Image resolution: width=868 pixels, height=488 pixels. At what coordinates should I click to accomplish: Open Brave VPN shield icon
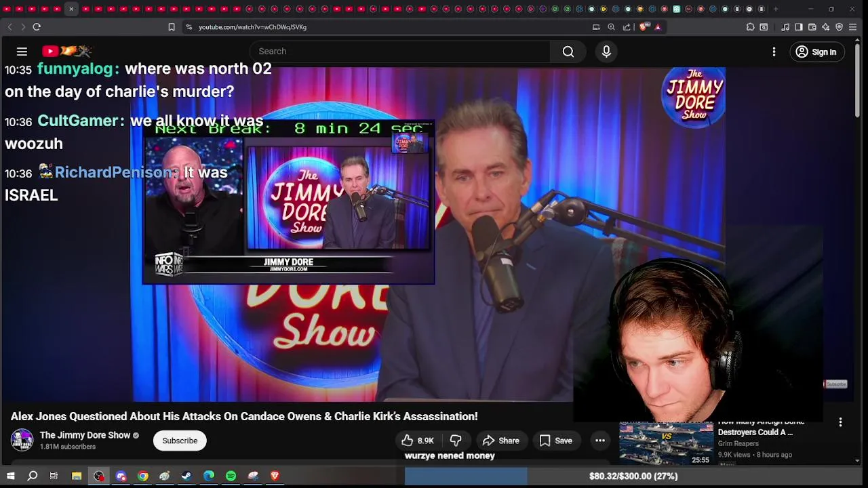(840, 27)
